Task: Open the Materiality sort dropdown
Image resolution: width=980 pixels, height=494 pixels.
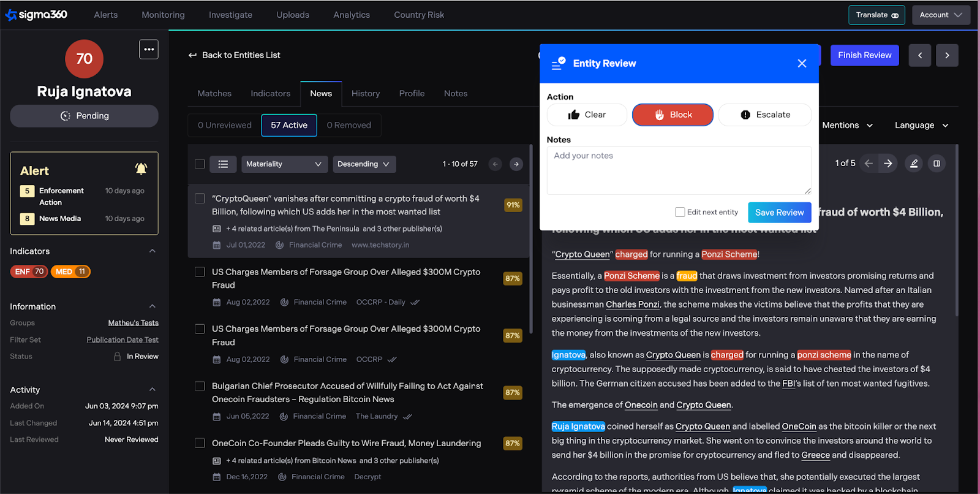Action: 284,164
